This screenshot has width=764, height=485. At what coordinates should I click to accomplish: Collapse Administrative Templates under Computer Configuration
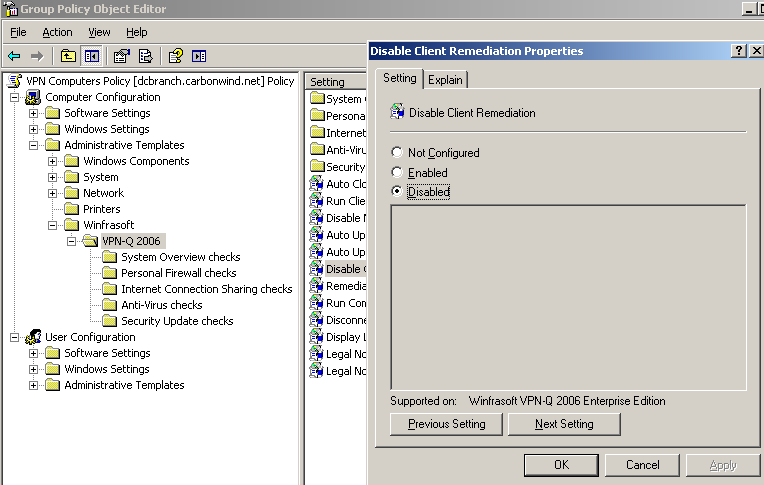click(x=34, y=145)
